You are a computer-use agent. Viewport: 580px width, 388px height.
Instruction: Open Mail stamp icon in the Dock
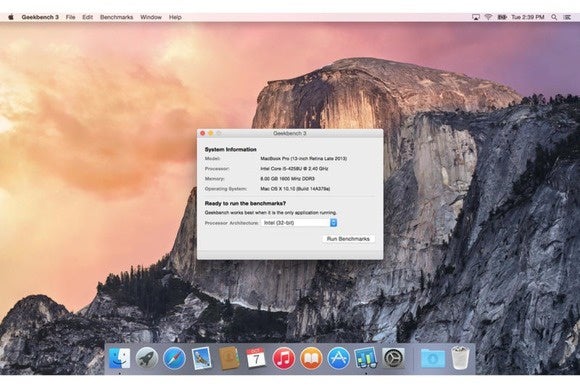[x=202, y=358]
